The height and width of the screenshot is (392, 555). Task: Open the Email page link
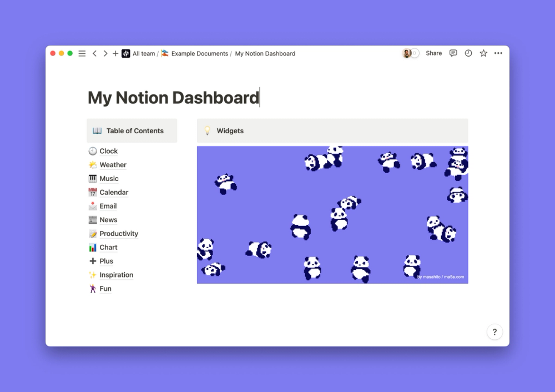coord(108,207)
